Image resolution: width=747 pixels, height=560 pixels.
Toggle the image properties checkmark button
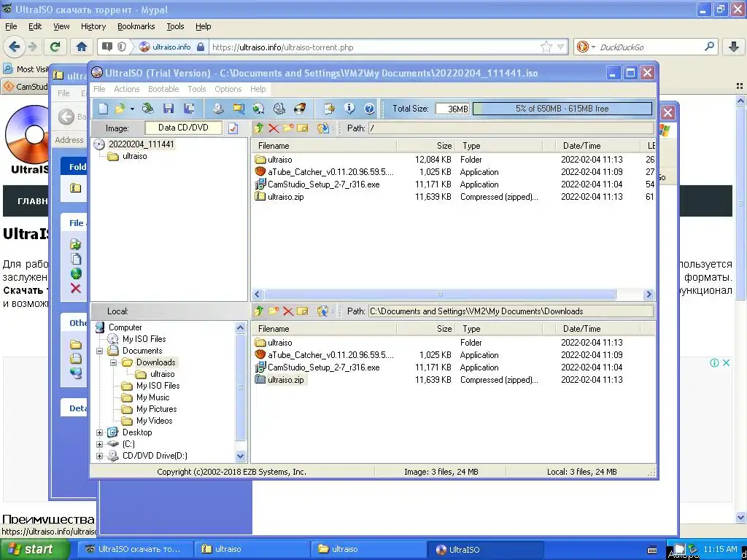click(233, 128)
